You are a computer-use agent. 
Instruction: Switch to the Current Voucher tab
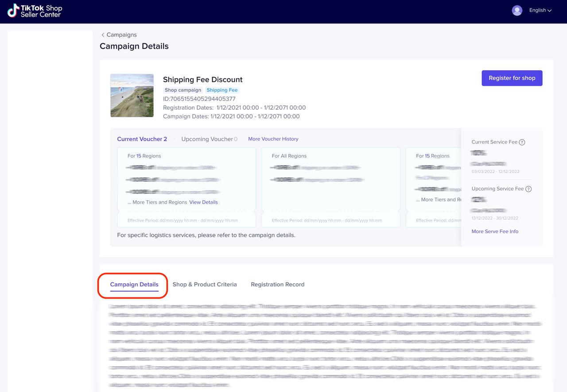[x=142, y=139]
